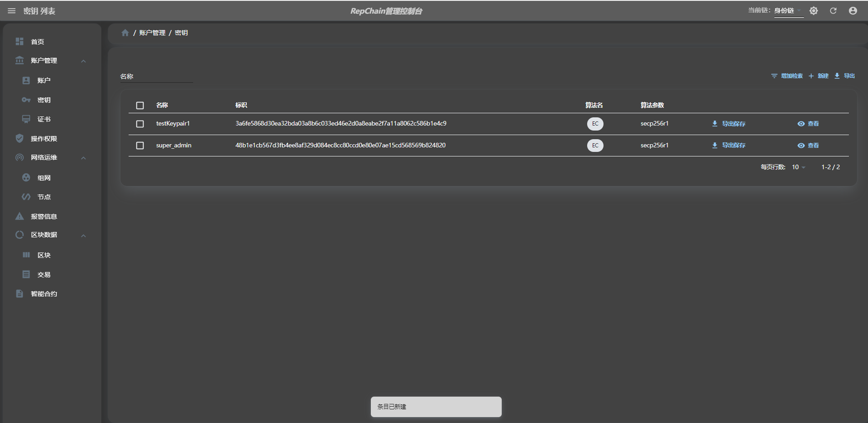This screenshot has width=868, height=423.
Task: Click the 首页 dashboard icon in sidebar
Action: click(x=20, y=41)
